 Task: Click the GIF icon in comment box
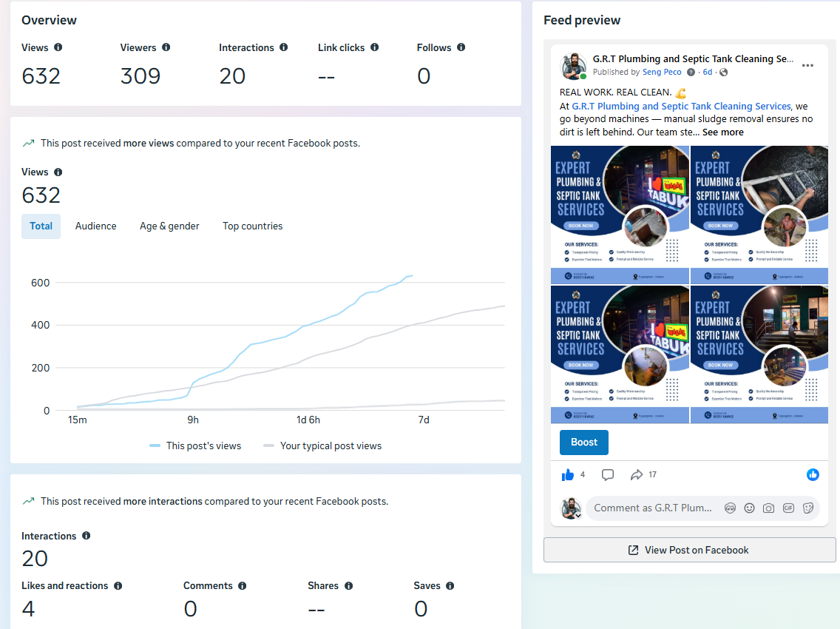click(788, 508)
